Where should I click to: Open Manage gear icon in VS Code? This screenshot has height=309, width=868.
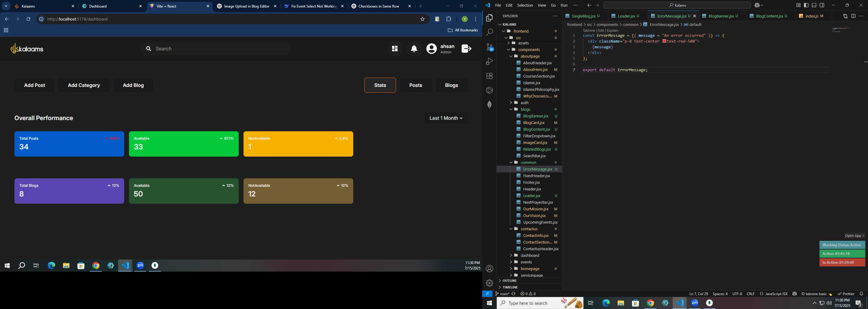[x=489, y=283]
